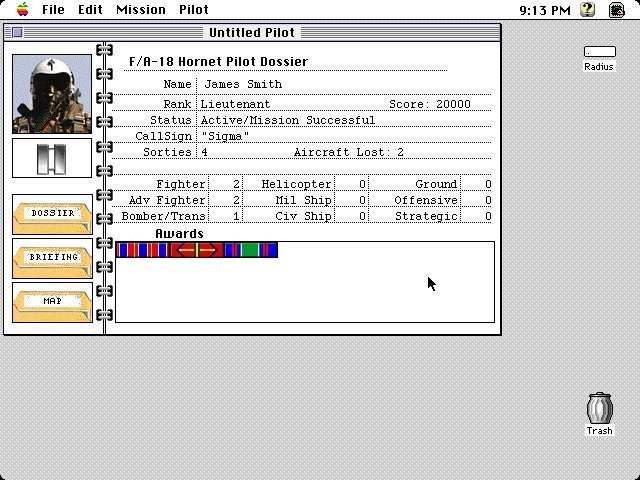640x480 pixels.
Task: Click the Untitled Pilot window title bar
Action: (x=252, y=33)
